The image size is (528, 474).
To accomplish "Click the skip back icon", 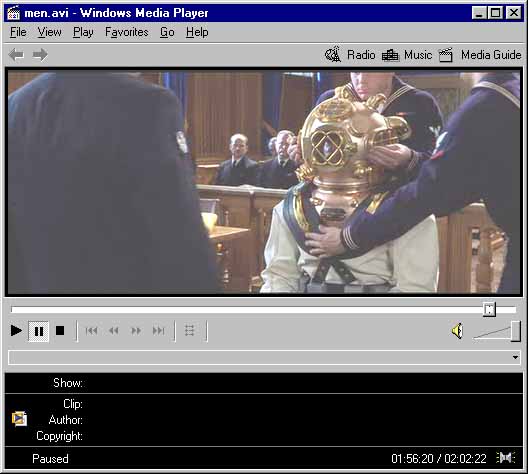I will [91, 331].
